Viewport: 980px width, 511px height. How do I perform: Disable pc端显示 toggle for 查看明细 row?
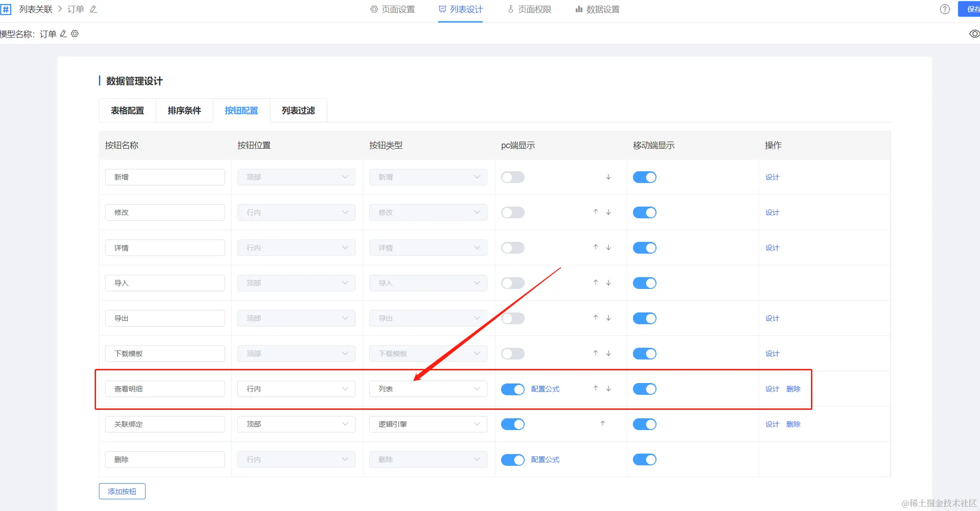[512, 389]
